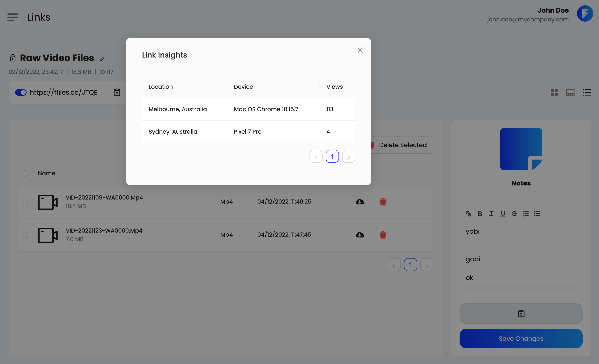Click Delete Selected button

tap(398, 145)
